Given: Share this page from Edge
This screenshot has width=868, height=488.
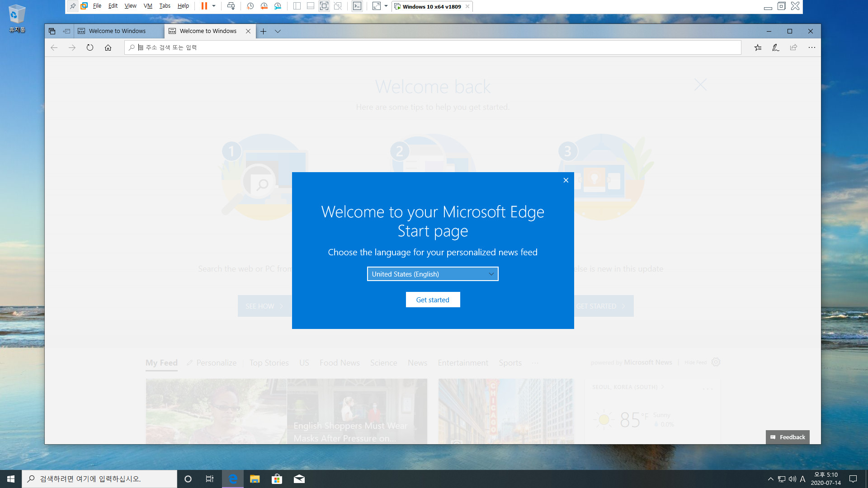Looking at the screenshot, I should 793,47.
